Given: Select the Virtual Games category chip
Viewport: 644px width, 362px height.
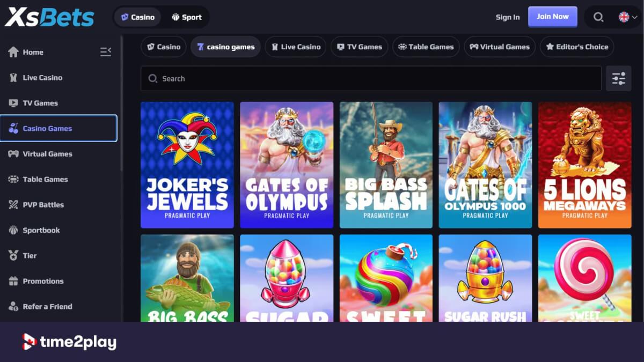Looking at the screenshot, I should [500, 47].
